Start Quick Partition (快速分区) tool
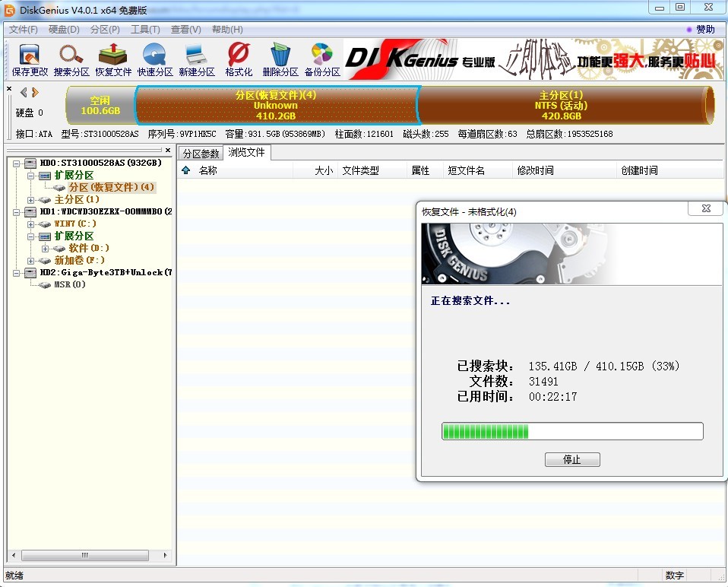728x587 pixels. [x=154, y=59]
